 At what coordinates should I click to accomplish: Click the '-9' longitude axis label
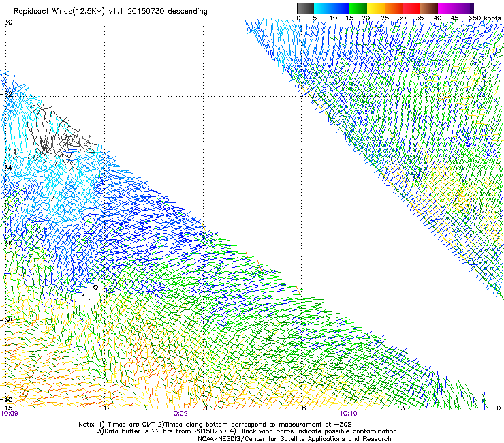point(203,408)
